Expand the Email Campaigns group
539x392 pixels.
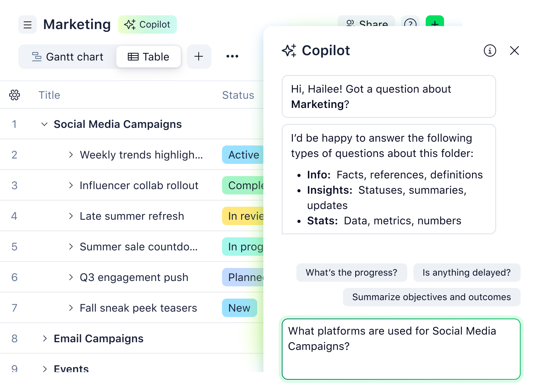pos(45,338)
